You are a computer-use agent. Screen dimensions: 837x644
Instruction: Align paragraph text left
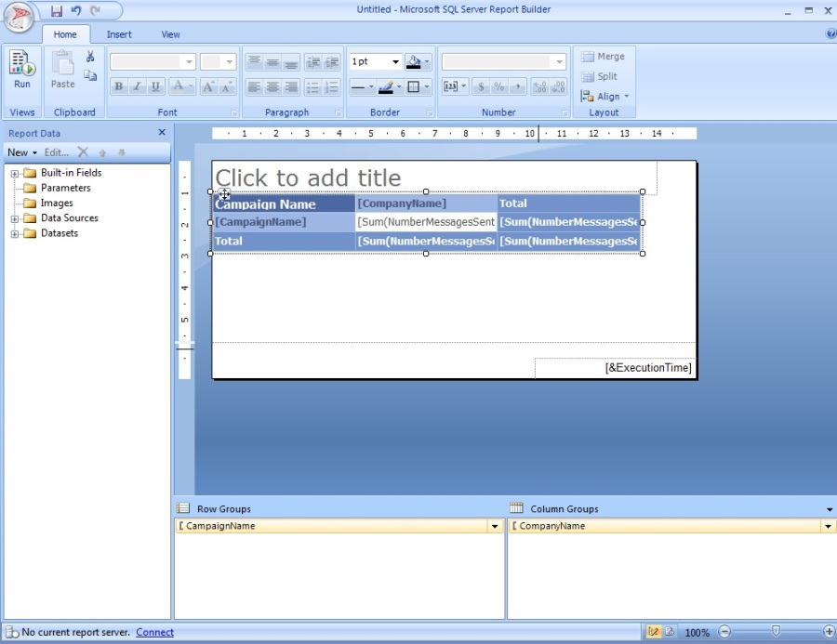254,86
